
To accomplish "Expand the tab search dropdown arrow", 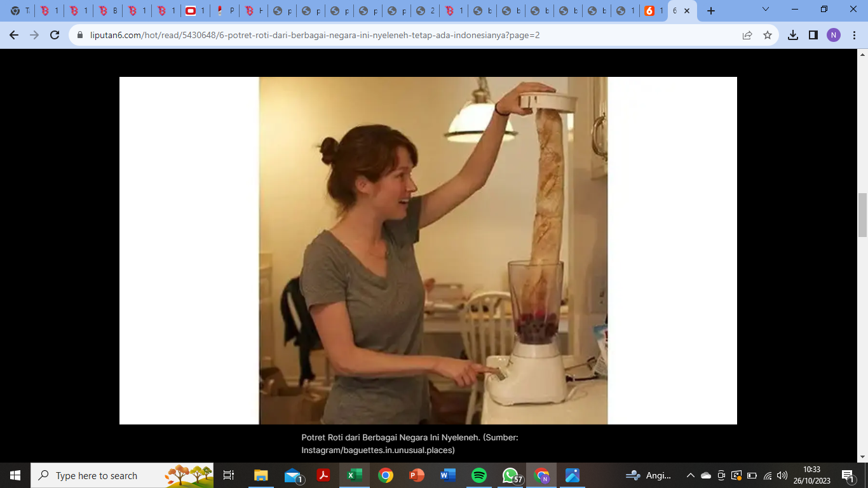I will pos(766,10).
